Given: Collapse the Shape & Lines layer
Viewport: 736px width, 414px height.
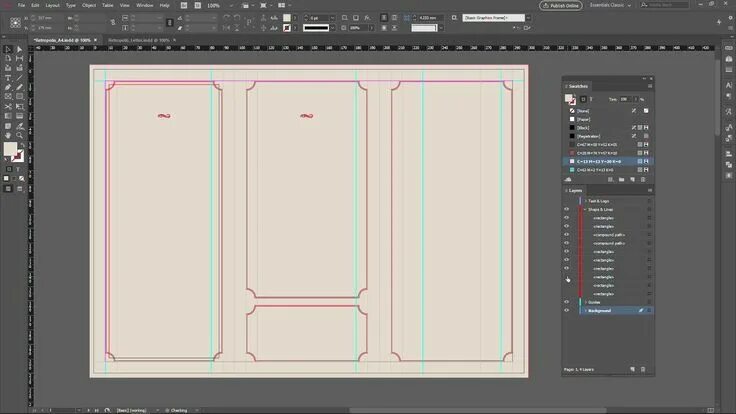Looking at the screenshot, I should pos(585,209).
